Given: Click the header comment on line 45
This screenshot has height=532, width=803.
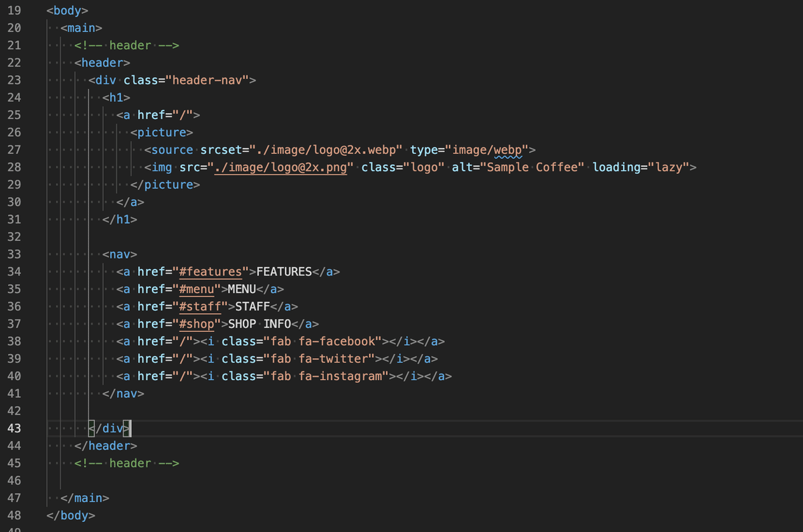Looking at the screenshot, I should pos(127,463).
